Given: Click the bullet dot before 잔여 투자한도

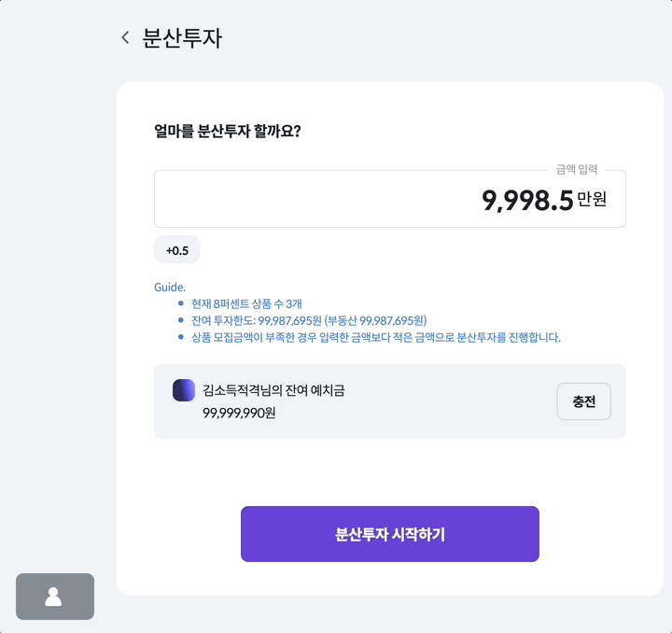Looking at the screenshot, I should point(181,320).
